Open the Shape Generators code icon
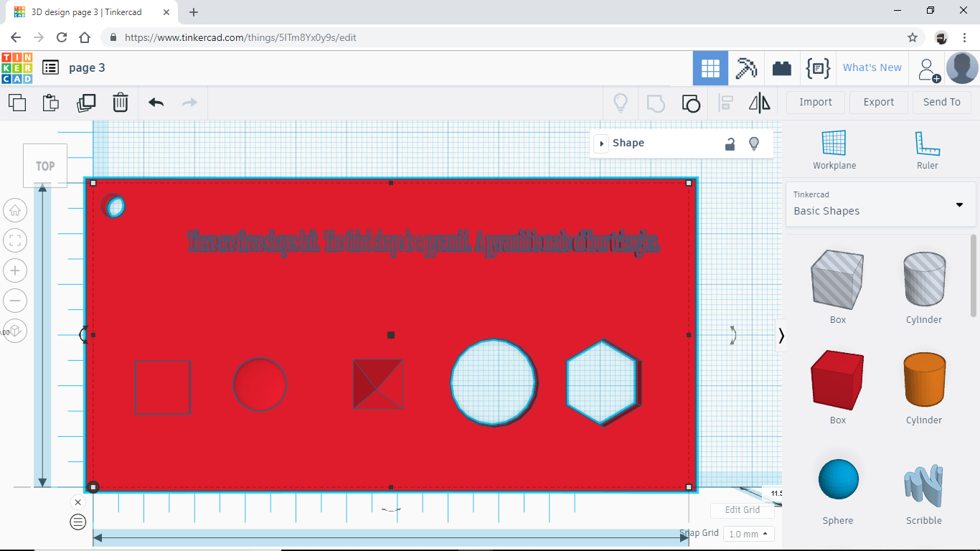The height and width of the screenshot is (551, 980). [x=818, y=68]
